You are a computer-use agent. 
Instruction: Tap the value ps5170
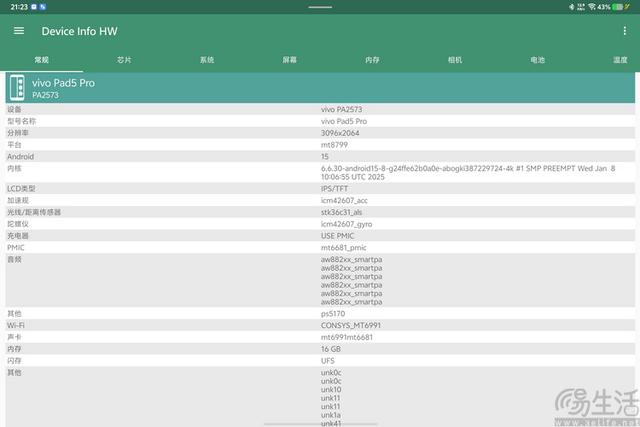[333, 314]
